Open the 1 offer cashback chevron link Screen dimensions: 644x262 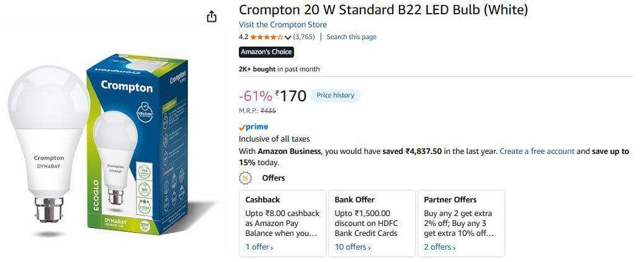259,247
